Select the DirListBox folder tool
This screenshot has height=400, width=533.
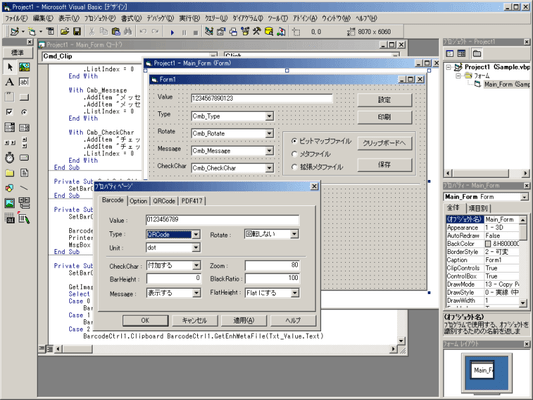10,173
